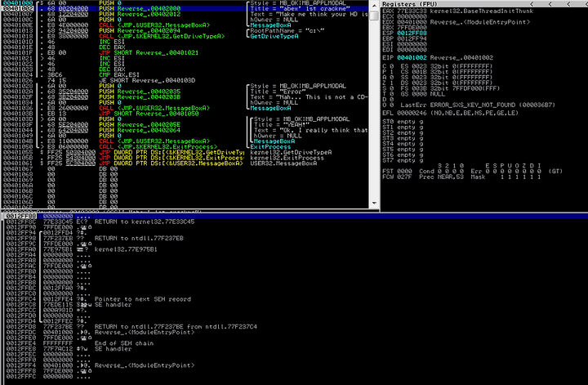588x385 pixels.
Task: Click the C flag row with ES 0023
Action: click(x=437, y=66)
